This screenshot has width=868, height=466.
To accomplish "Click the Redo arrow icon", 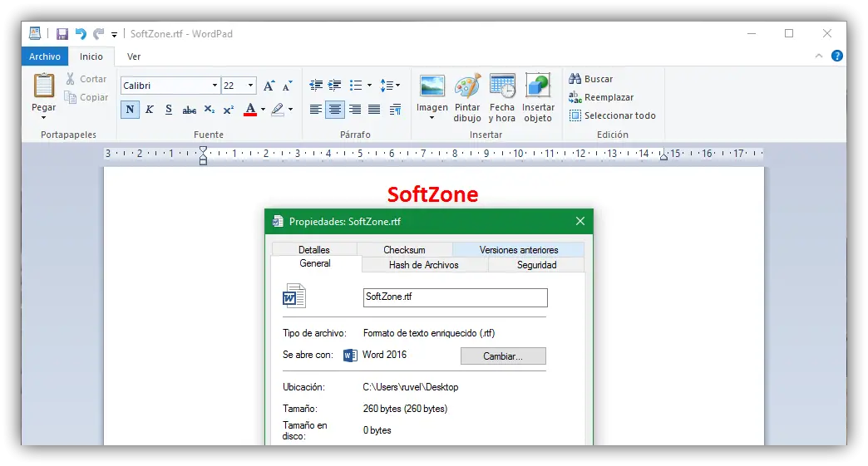I will (99, 34).
